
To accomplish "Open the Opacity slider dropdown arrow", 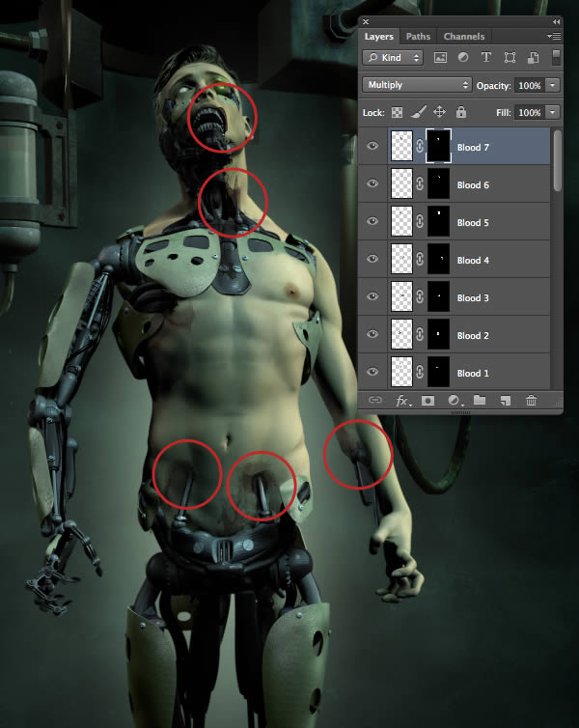I will pos(552,85).
